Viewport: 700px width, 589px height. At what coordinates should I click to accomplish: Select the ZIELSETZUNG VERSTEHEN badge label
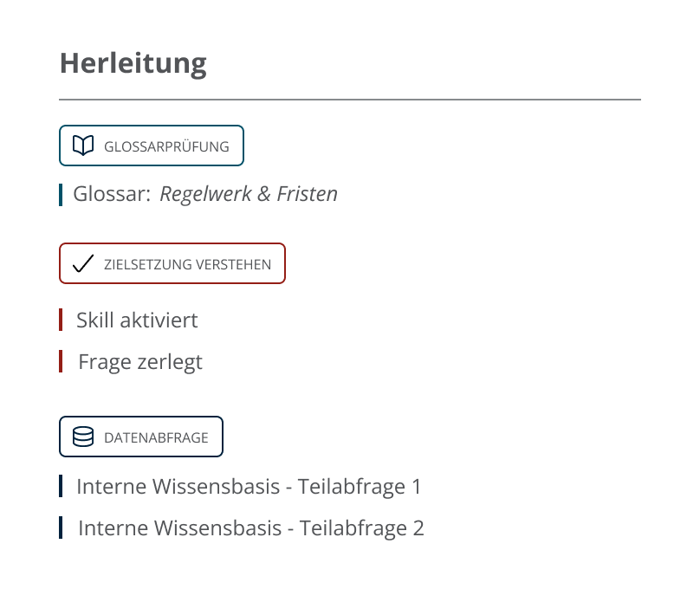[x=187, y=264]
